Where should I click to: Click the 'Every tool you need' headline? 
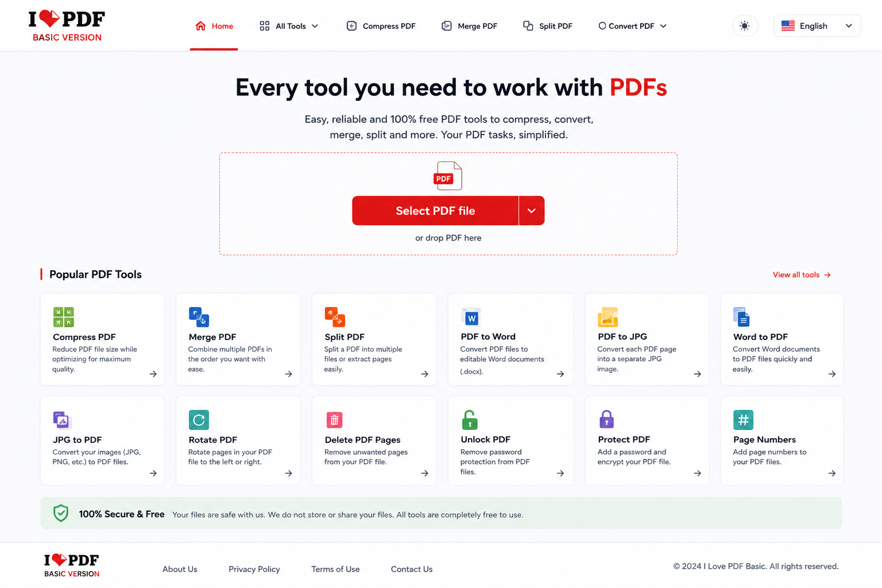(451, 87)
